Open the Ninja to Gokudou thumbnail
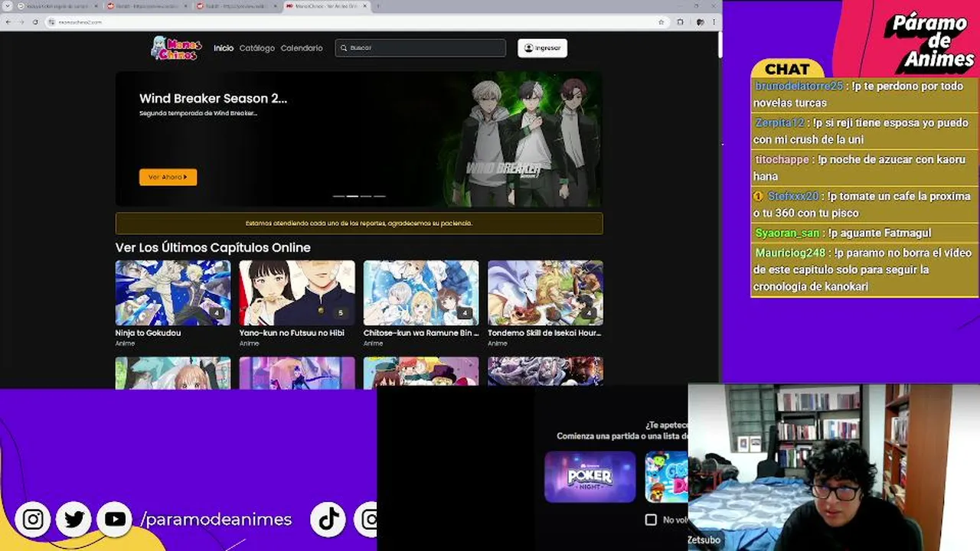Image resolution: width=980 pixels, height=551 pixels. pos(173,293)
